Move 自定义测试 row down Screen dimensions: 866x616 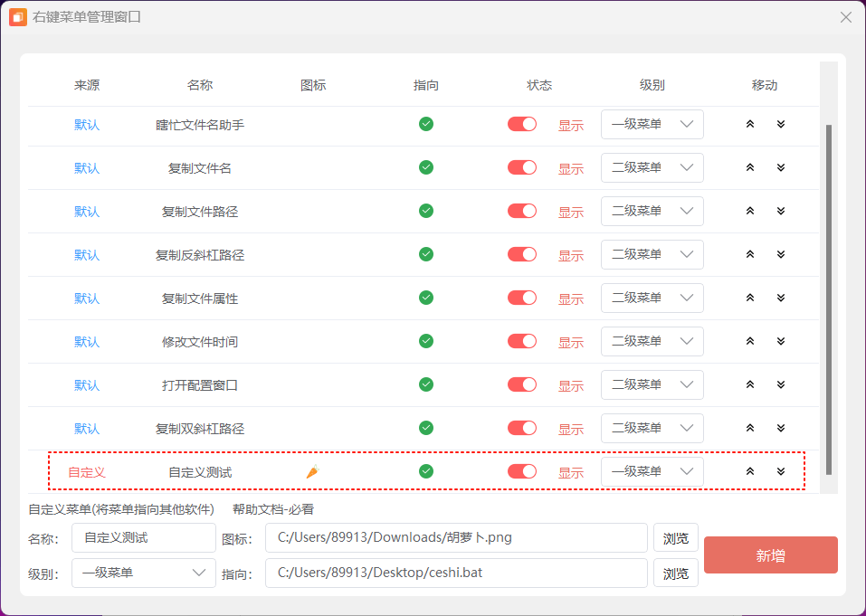click(781, 471)
